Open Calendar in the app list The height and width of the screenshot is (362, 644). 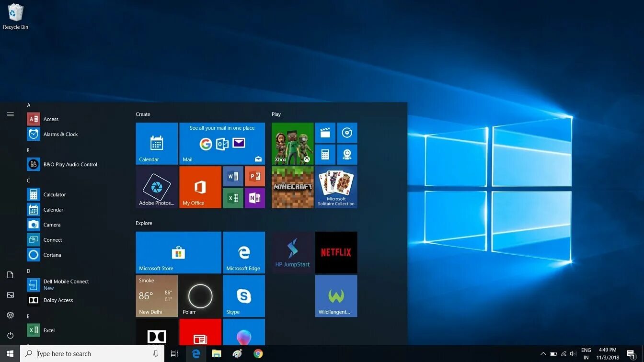[x=72, y=210]
